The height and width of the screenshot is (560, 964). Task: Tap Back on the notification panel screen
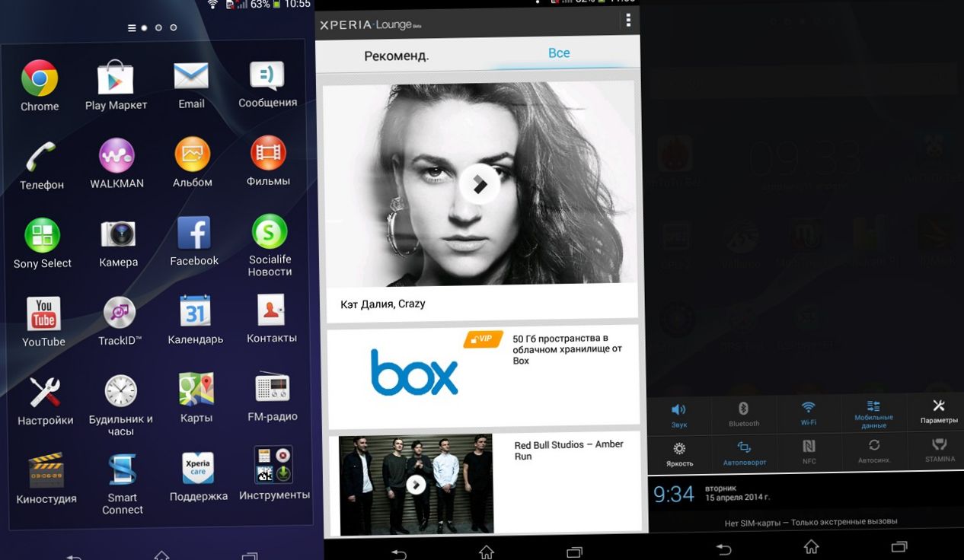coord(723,549)
